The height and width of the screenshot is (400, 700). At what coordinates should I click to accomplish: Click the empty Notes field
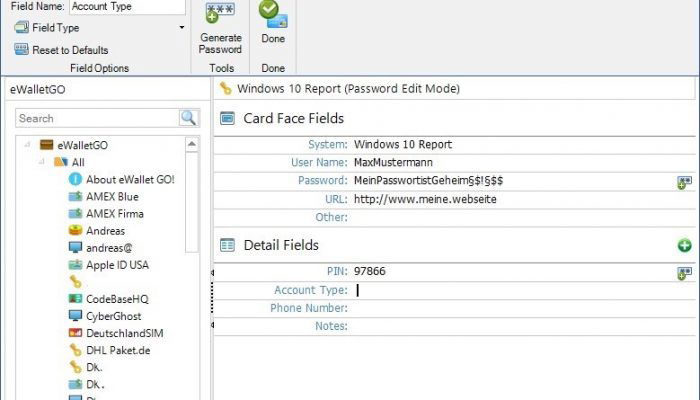[x=522, y=326]
